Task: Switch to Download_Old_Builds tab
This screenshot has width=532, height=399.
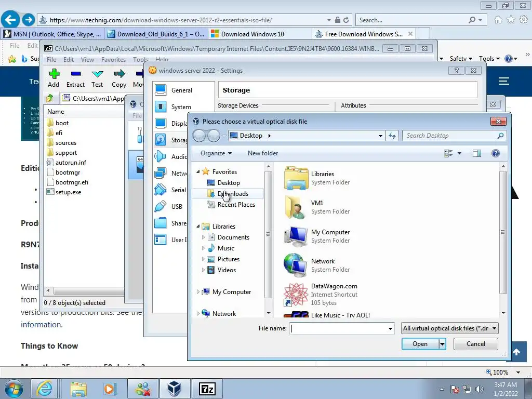Action: pyautogui.click(x=156, y=34)
